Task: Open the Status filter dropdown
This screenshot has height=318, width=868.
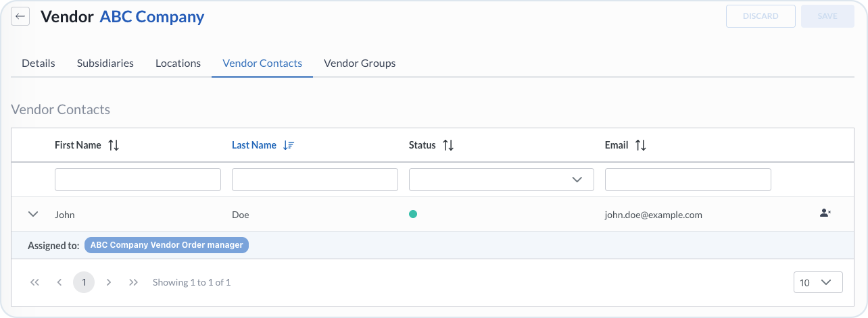Action: (501, 180)
